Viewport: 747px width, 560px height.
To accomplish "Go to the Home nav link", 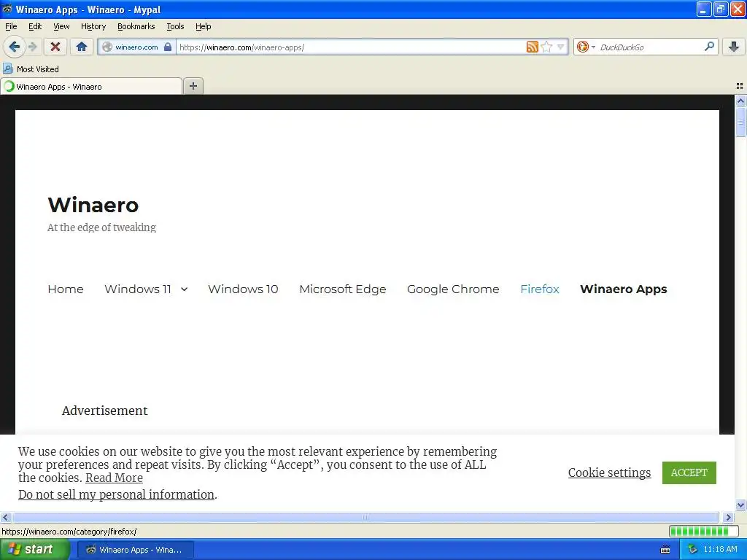I will tap(65, 289).
